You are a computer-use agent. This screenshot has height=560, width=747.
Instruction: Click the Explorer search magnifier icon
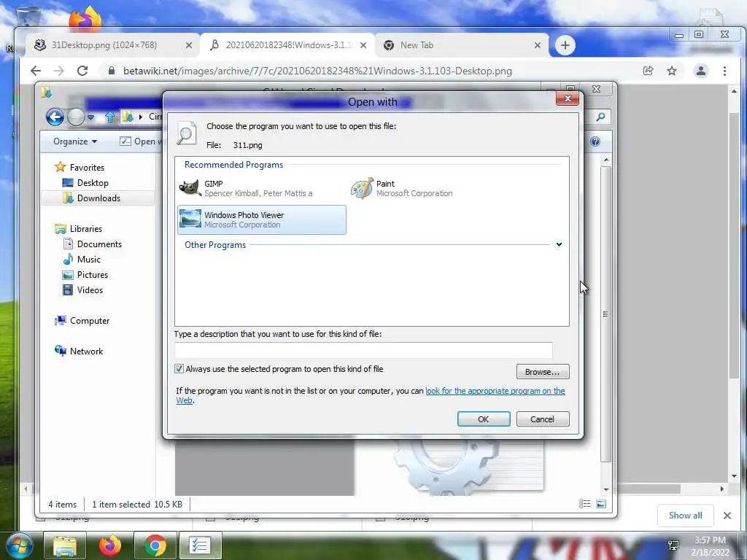601,117
